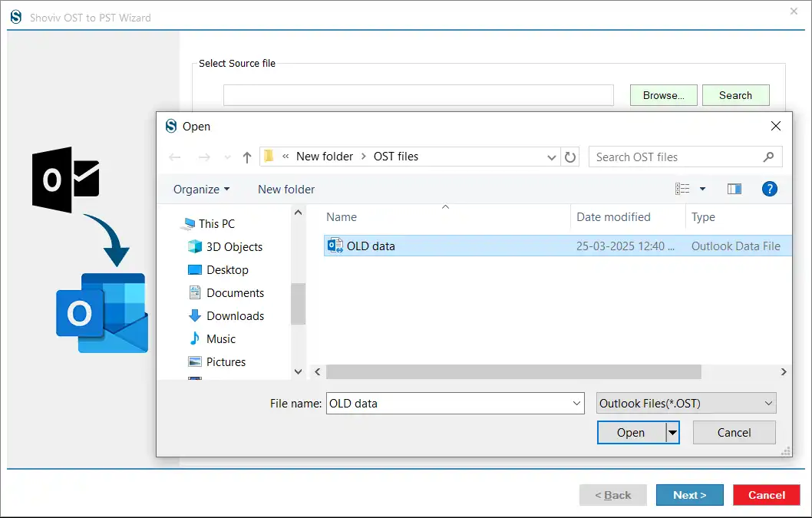Change view layout icon

[682, 189]
